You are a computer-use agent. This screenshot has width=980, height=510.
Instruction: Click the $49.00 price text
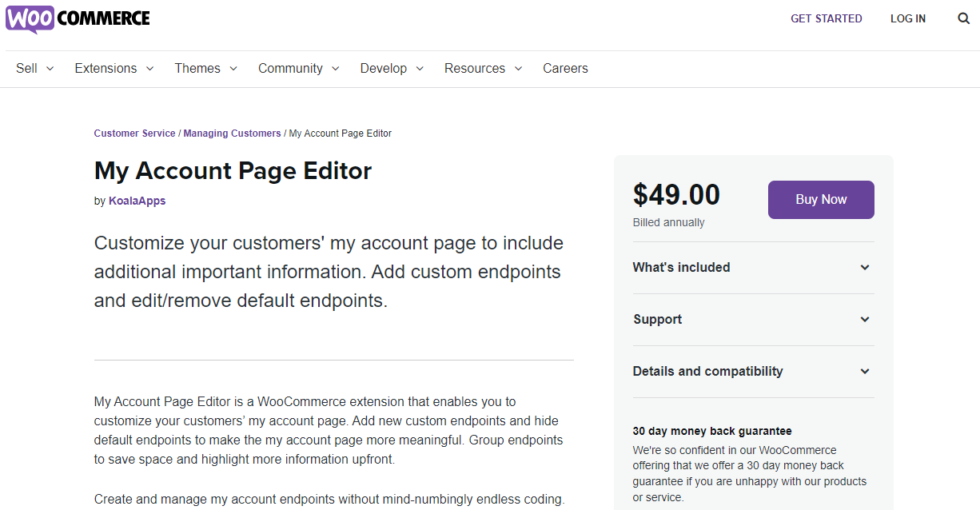click(x=676, y=195)
